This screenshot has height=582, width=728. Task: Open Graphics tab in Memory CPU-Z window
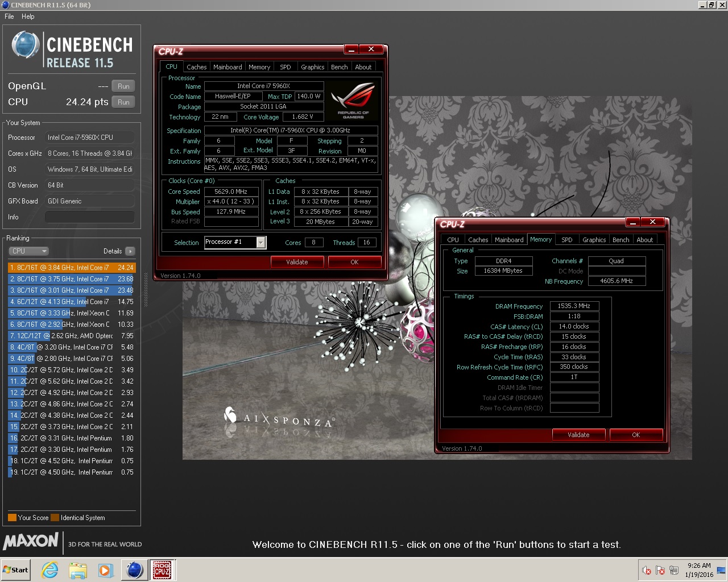(x=594, y=240)
